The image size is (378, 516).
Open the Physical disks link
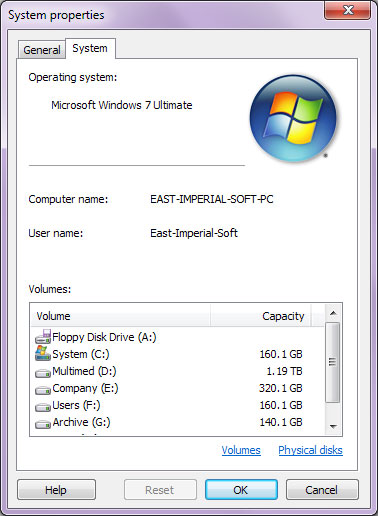click(310, 450)
